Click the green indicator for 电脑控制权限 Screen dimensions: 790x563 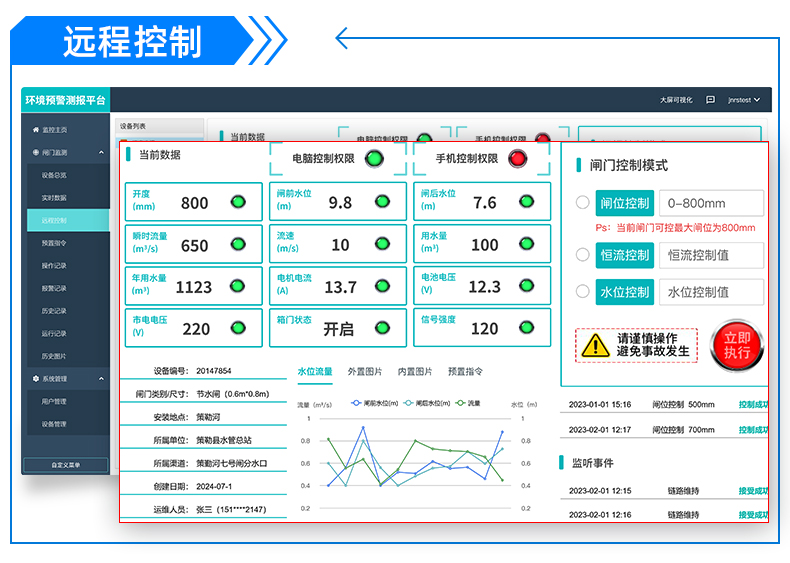click(x=374, y=158)
